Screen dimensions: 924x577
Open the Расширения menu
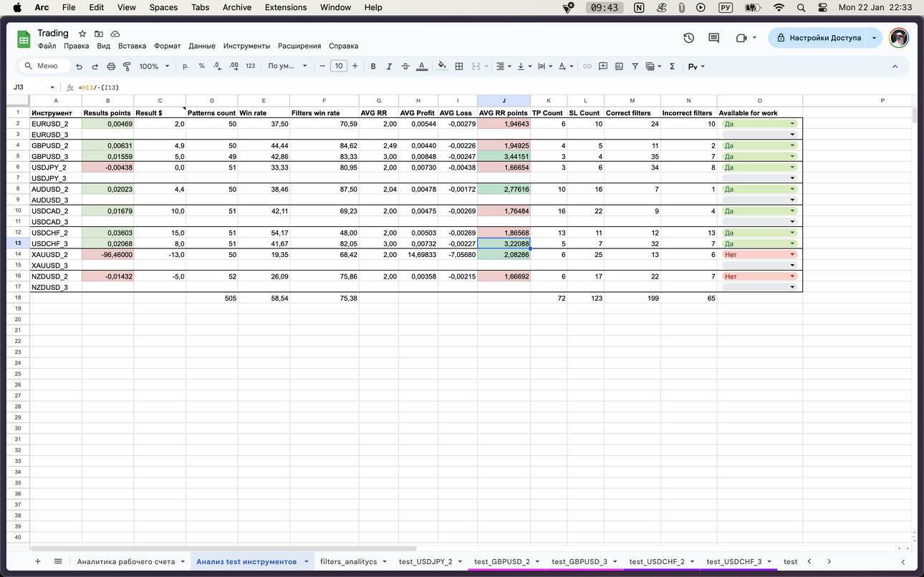pos(299,46)
